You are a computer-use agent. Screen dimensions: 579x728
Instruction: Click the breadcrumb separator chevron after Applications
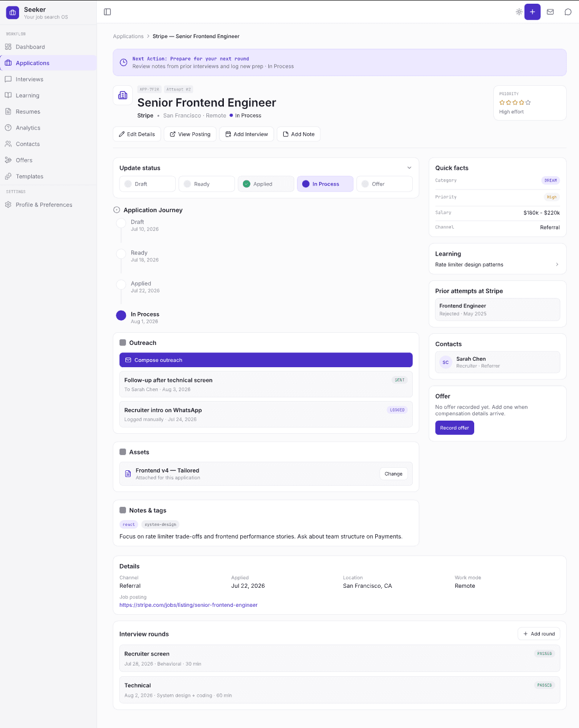[x=148, y=37]
